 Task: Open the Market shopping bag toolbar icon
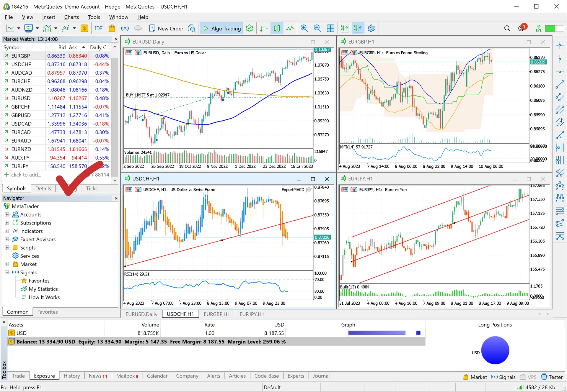coord(112,28)
